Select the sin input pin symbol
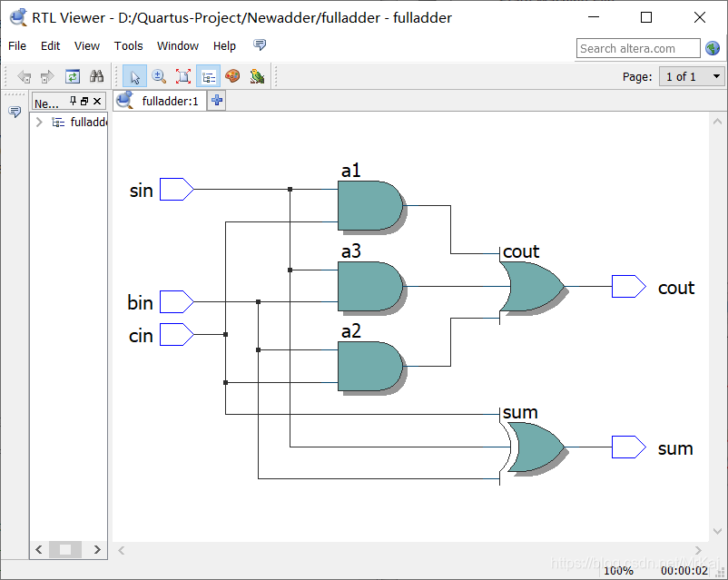This screenshot has width=728, height=580. (x=176, y=189)
